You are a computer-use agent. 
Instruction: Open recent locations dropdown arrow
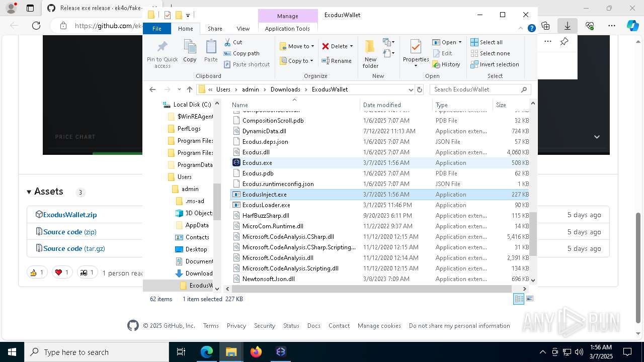click(179, 89)
